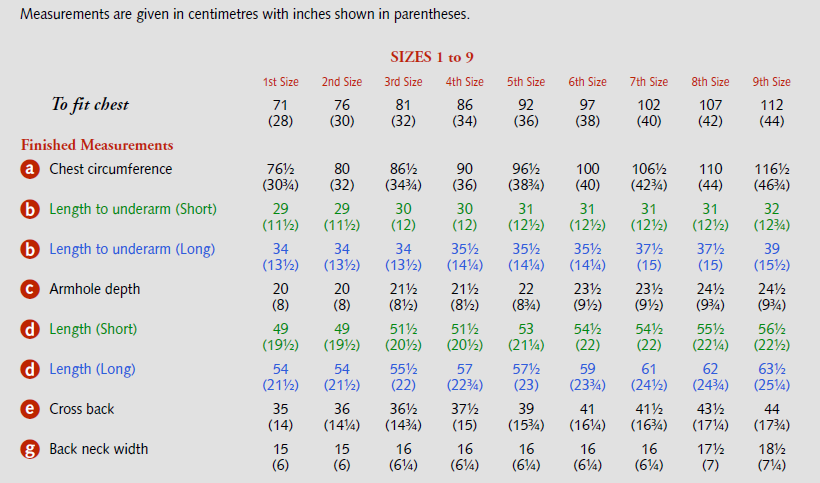Select the 'e' icon beside Cross back
The image size is (820, 483).
pyautogui.click(x=30, y=410)
